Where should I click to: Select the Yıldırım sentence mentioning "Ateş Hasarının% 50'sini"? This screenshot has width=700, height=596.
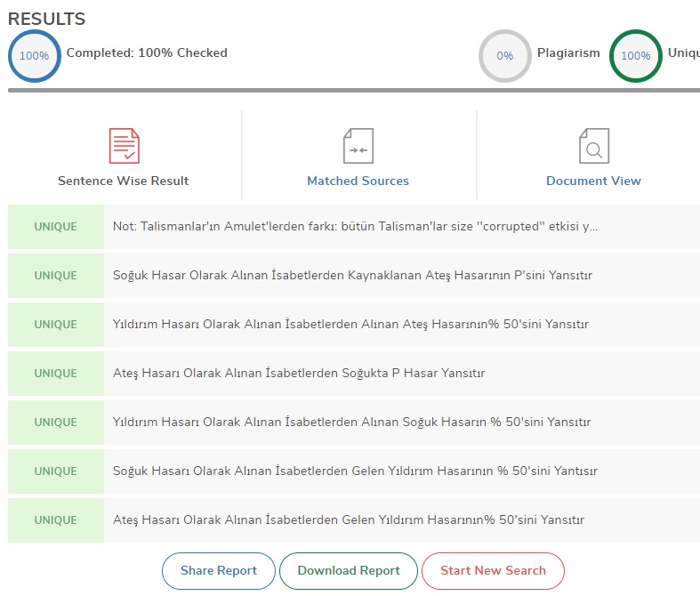coord(350,325)
